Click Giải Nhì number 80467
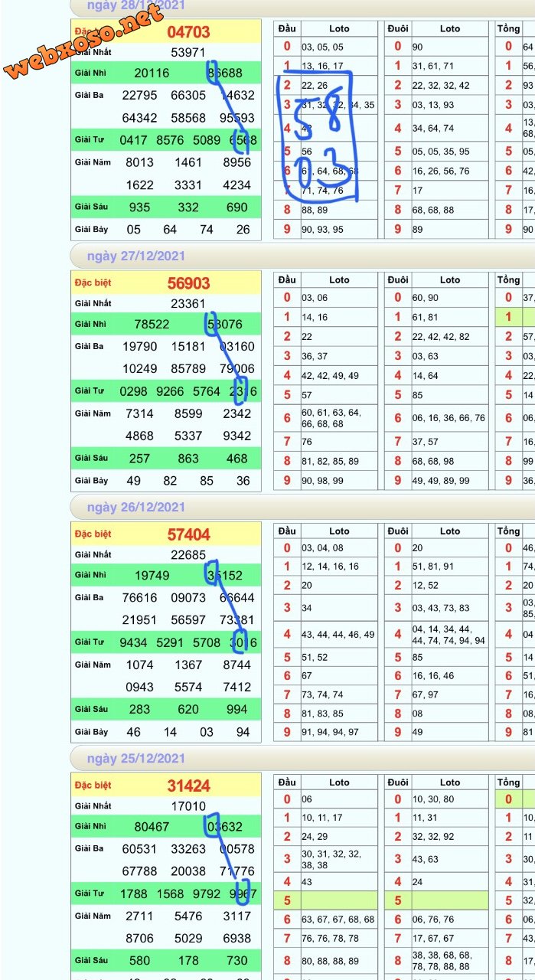This screenshot has width=535, height=980. [x=152, y=827]
